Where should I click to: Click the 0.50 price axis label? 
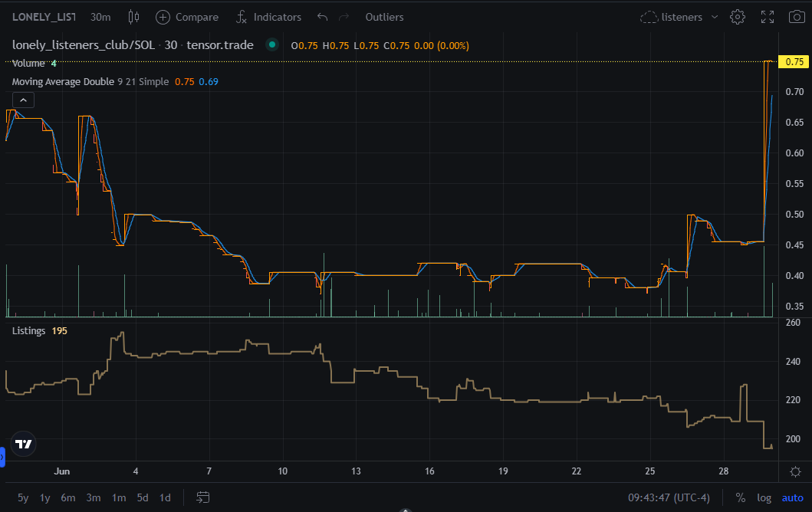click(x=794, y=215)
